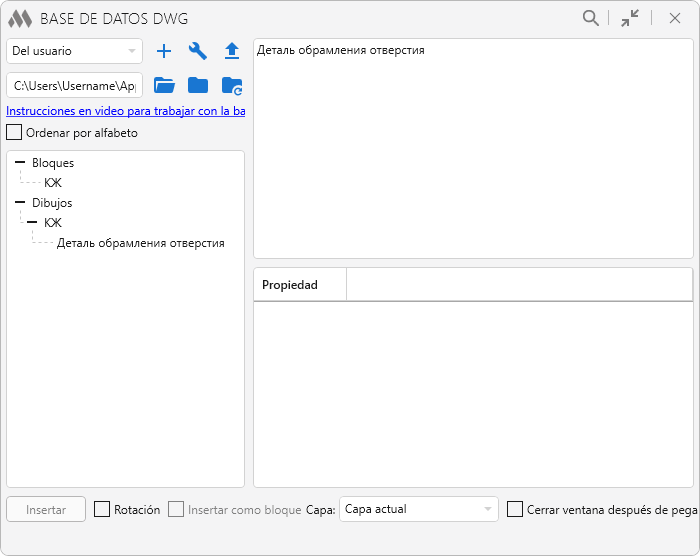Image resolution: width=700 pixels, height=556 pixels.
Task: Enable Ordenar por alfabeto checkbox
Action: [x=14, y=132]
